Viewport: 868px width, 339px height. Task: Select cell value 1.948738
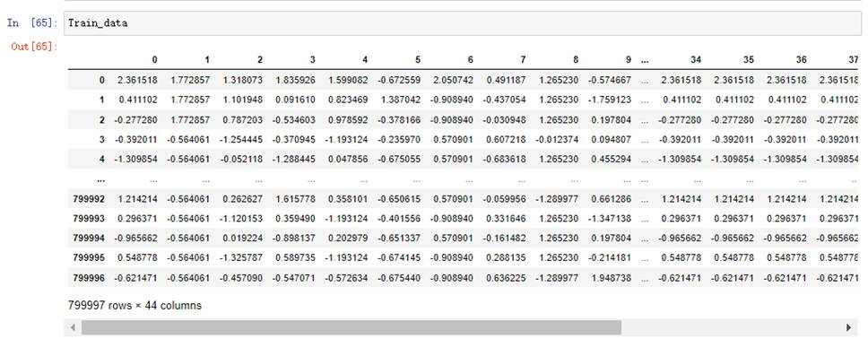[x=612, y=277]
